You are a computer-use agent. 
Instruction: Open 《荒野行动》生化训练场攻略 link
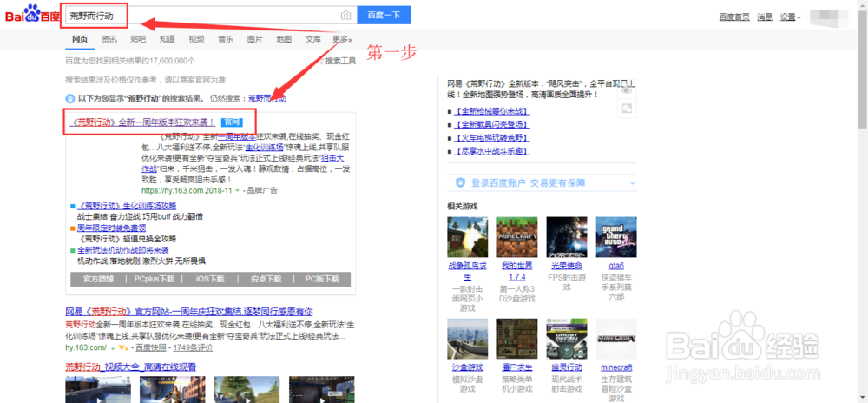click(x=127, y=206)
